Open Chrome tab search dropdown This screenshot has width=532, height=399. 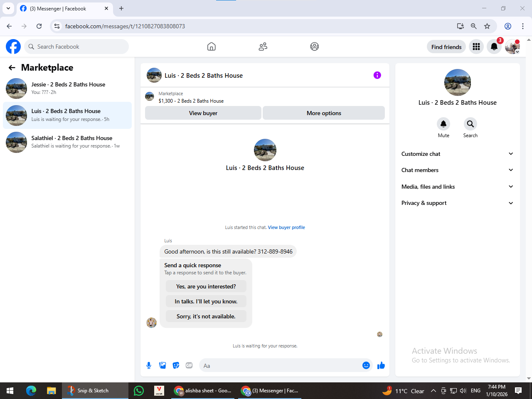tap(8, 8)
